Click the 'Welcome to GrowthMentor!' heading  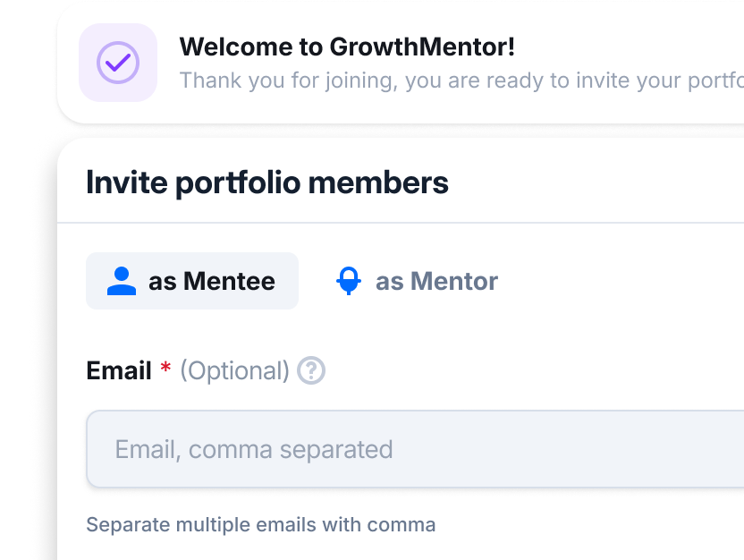[347, 47]
